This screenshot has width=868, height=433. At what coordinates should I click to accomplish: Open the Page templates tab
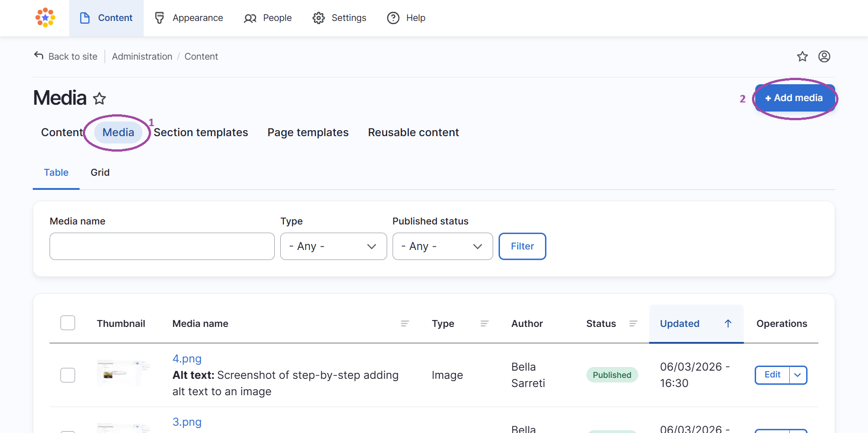(308, 132)
